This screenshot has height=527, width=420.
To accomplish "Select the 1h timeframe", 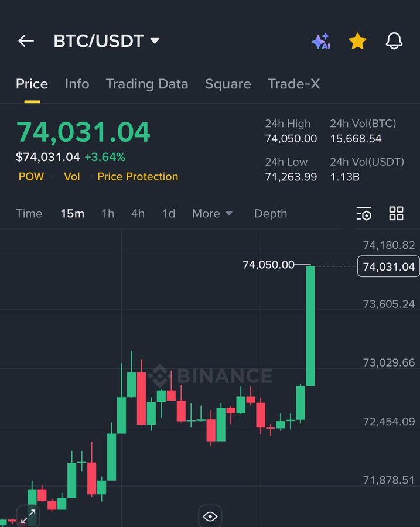I will tap(108, 214).
